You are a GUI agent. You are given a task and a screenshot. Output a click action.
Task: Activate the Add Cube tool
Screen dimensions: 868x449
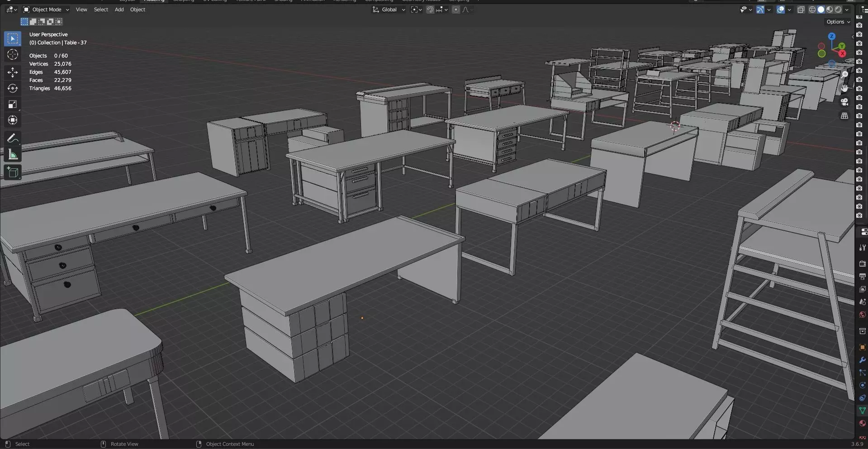coord(13,172)
